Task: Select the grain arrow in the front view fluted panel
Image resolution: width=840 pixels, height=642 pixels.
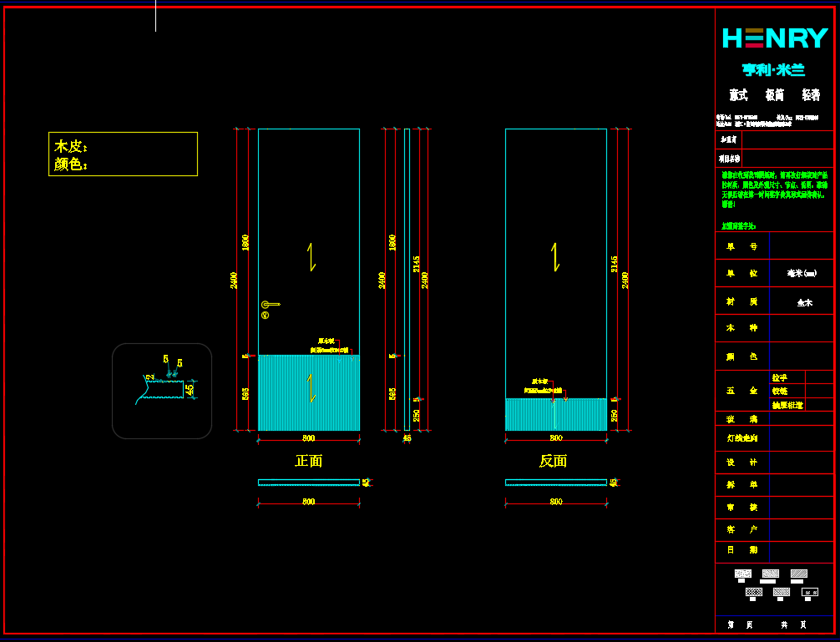Action: tap(311, 388)
